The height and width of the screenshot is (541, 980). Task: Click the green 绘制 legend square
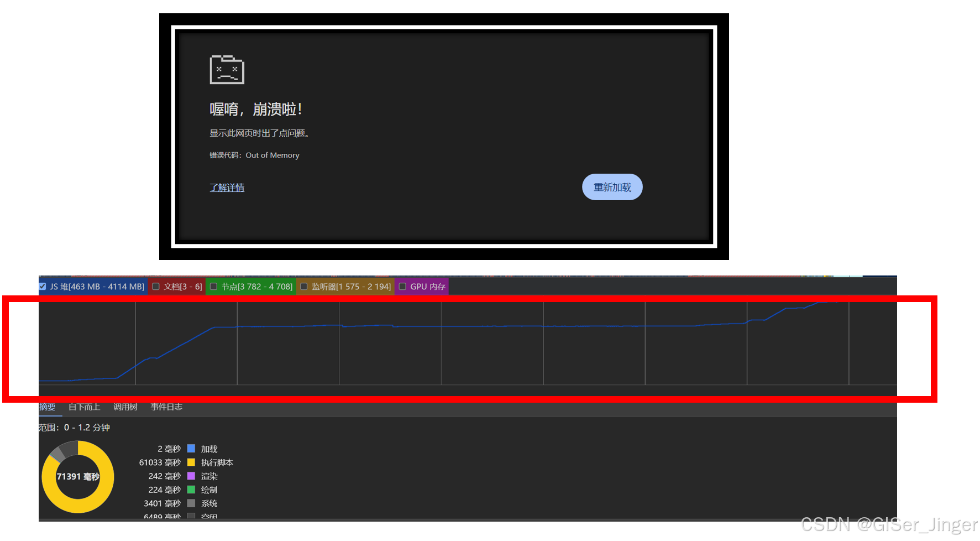pos(191,490)
